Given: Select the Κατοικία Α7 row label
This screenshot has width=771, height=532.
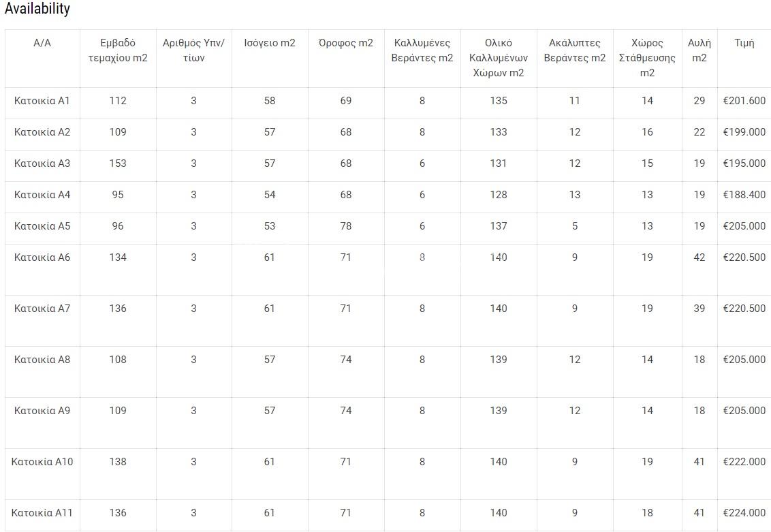Looking at the screenshot, I should [x=42, y=309].
